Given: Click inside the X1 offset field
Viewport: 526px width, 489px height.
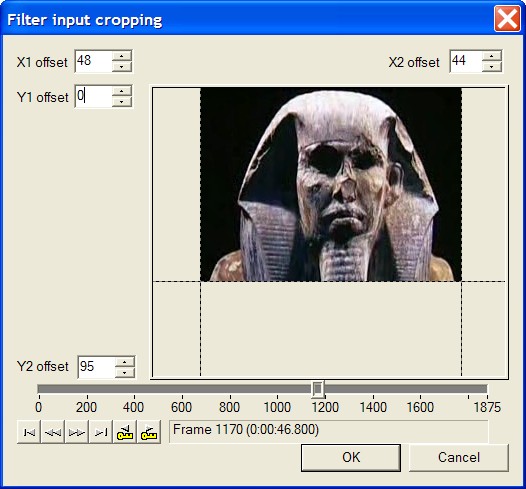Looking at the screenshot, I should (x=94, y=61).
